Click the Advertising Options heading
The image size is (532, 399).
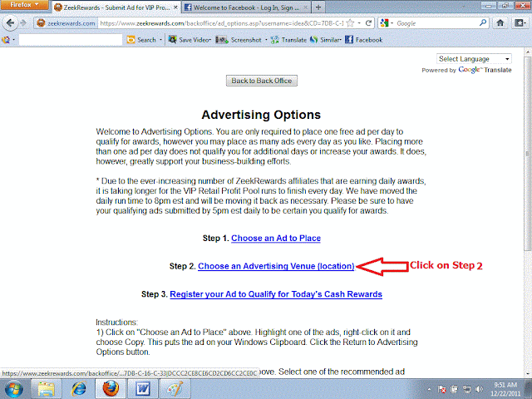pos(261,115)
